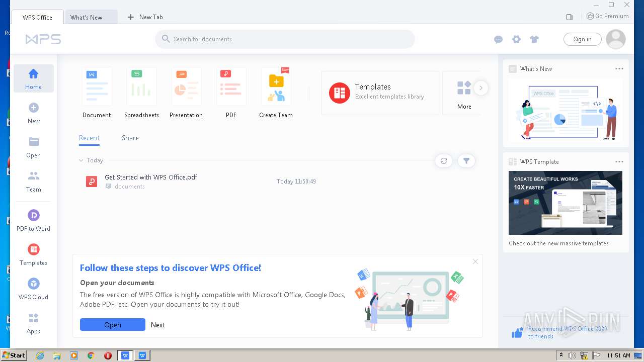Open What's New panel options menu
This screenshot has width=644, height=362.
[x=619, y=69]
